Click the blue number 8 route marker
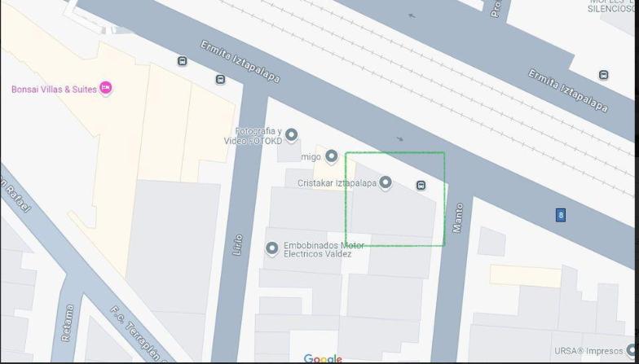The height and width of the screenshot is (364, 639). click(561, 215)
